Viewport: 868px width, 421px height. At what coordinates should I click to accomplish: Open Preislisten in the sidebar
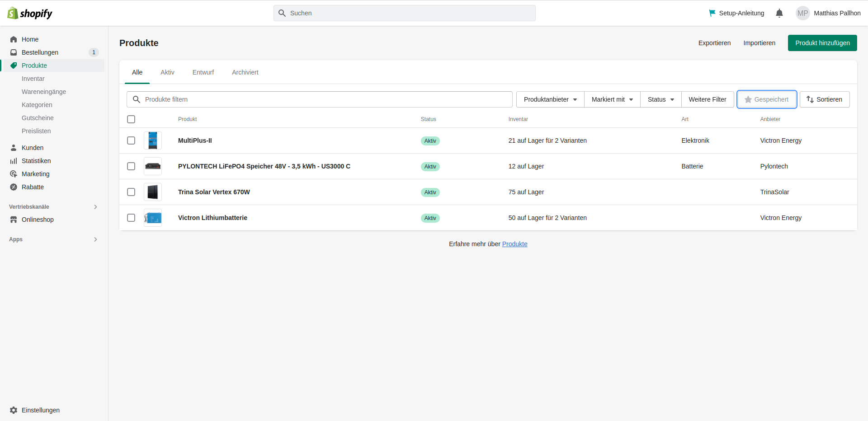(36, 131)
